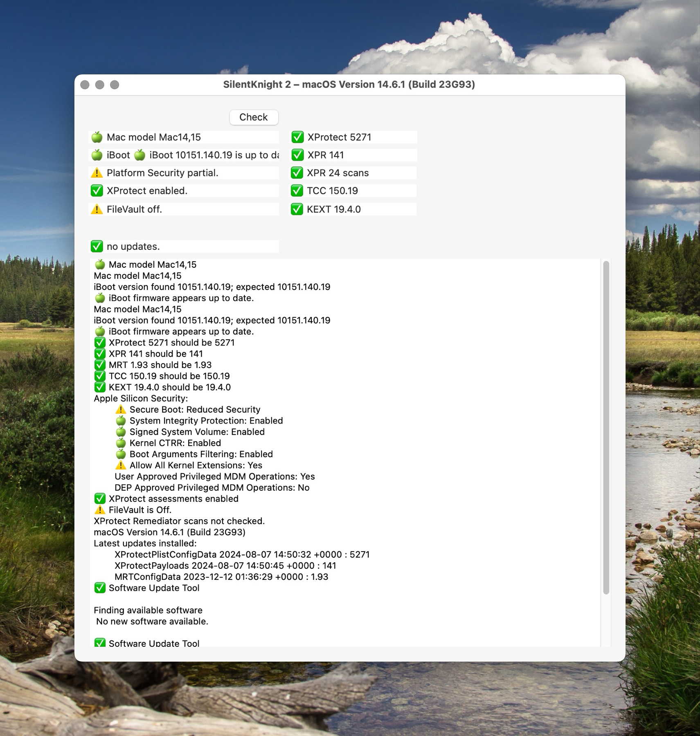Click the apple icon next to System Integrity Protection

click(121, 421)
